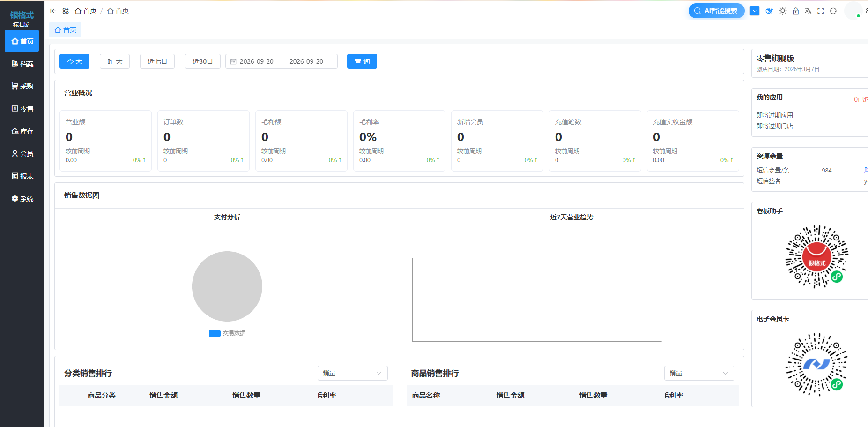Select 昨天 date filter
868x427 pixels.
[x=115, y=61]
